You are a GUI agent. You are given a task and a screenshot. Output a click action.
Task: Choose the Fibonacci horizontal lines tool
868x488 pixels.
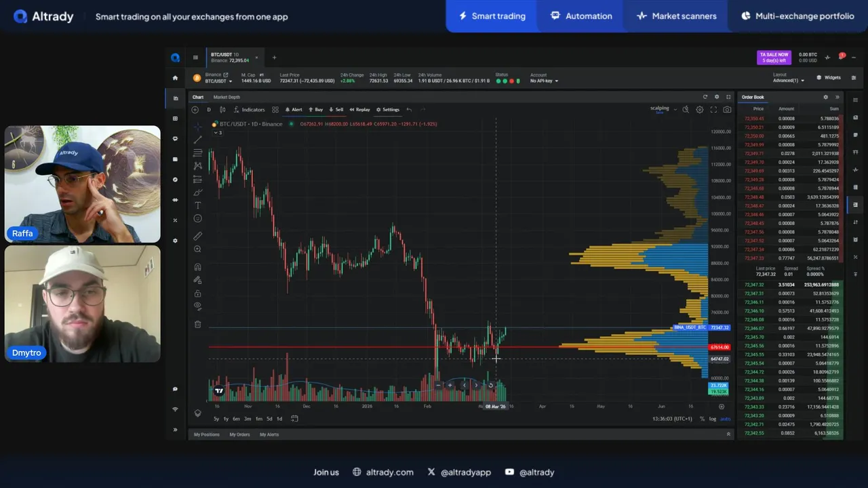[197, 152]
